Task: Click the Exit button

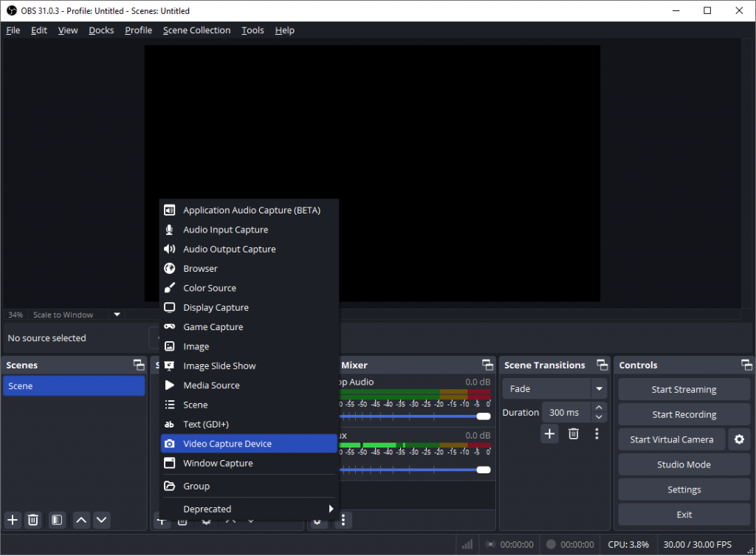Action: [684, 515]
